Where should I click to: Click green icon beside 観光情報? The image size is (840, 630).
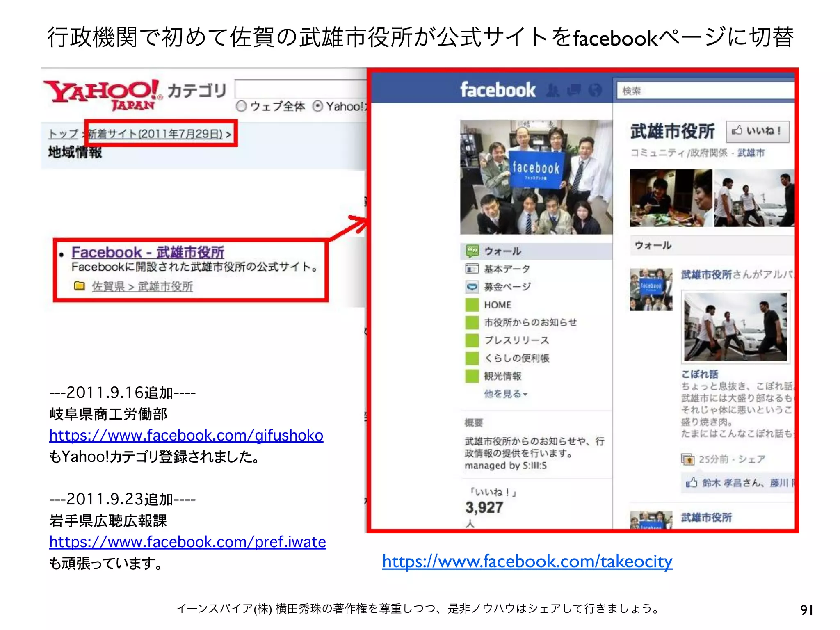(472, 376)
